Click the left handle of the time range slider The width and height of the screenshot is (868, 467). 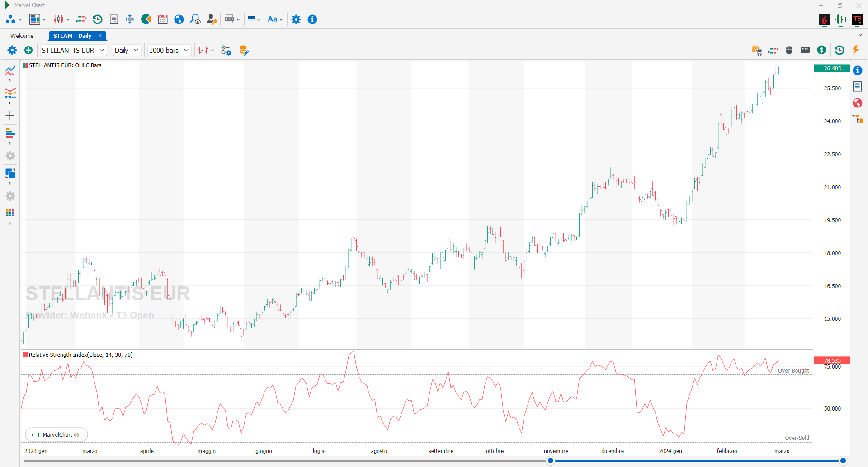pyautogui.click(x=550, y=461)
